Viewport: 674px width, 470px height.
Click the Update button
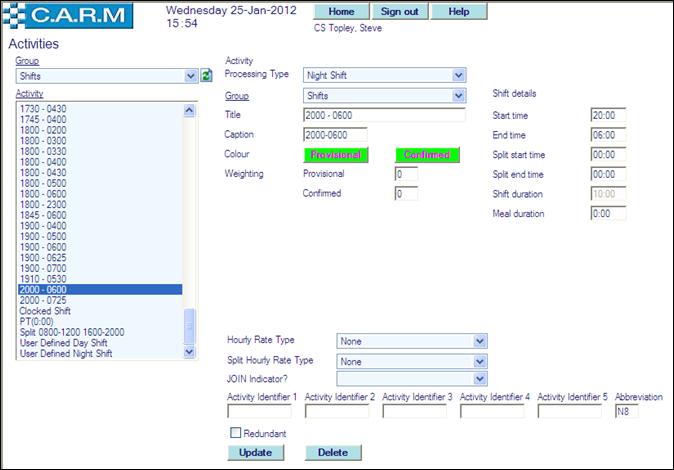tap(255, 453)
